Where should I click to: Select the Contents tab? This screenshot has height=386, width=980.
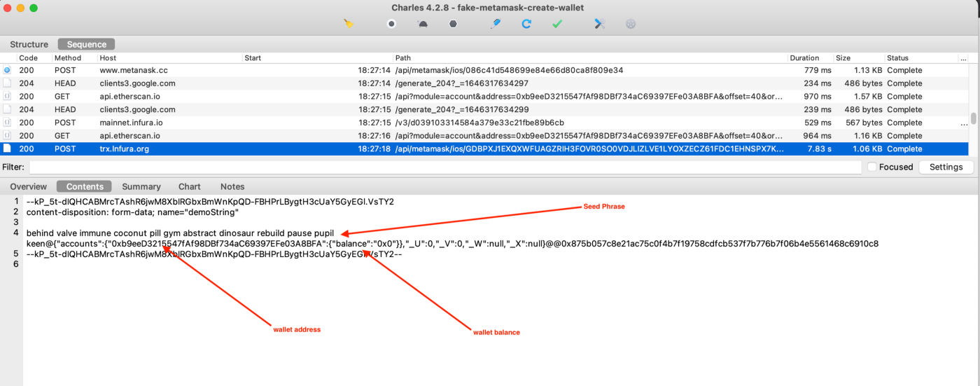pos(85,186)
